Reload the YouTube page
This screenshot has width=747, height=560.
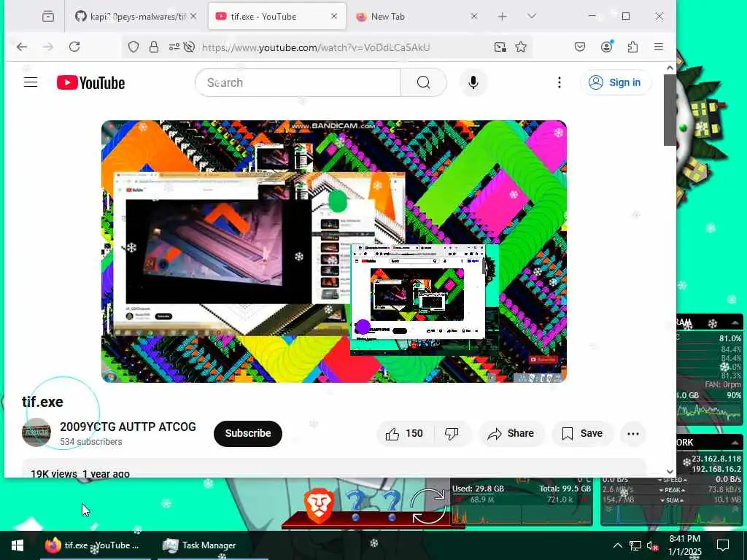[74, 47]
